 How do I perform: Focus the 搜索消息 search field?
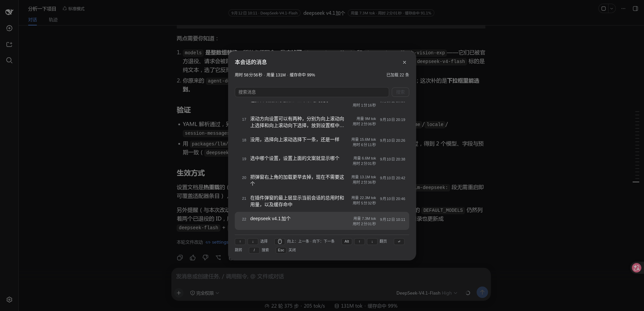[x=312, y=92]
